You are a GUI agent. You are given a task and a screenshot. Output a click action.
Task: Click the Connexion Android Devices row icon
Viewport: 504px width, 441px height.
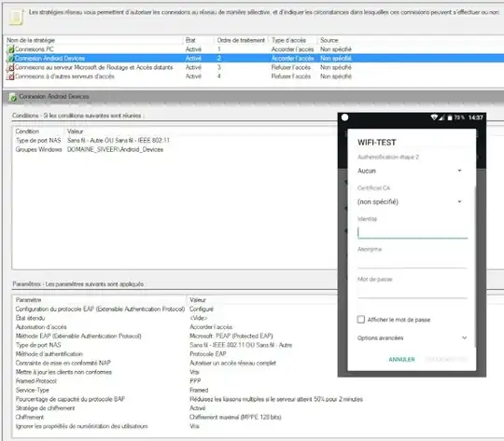pos(10,58)
